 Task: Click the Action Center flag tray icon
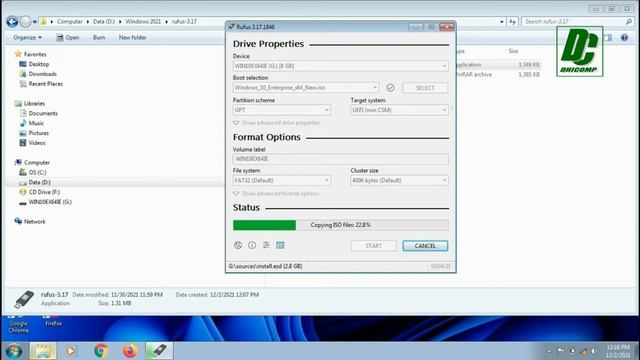(560, 351)
